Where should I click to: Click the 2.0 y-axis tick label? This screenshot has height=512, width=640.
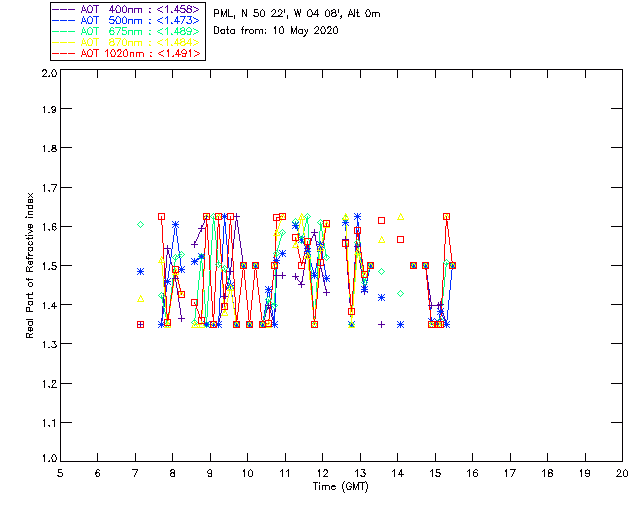click(x=49, y=73)
